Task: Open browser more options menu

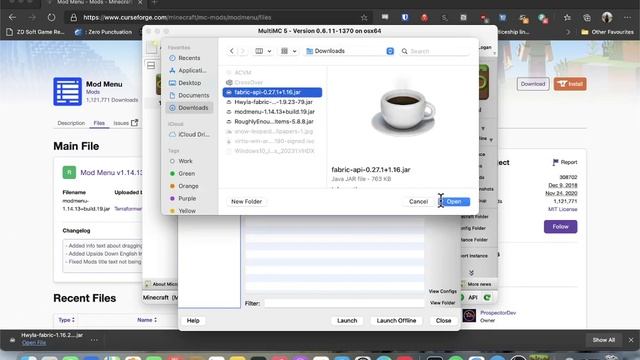Action: 627,18
